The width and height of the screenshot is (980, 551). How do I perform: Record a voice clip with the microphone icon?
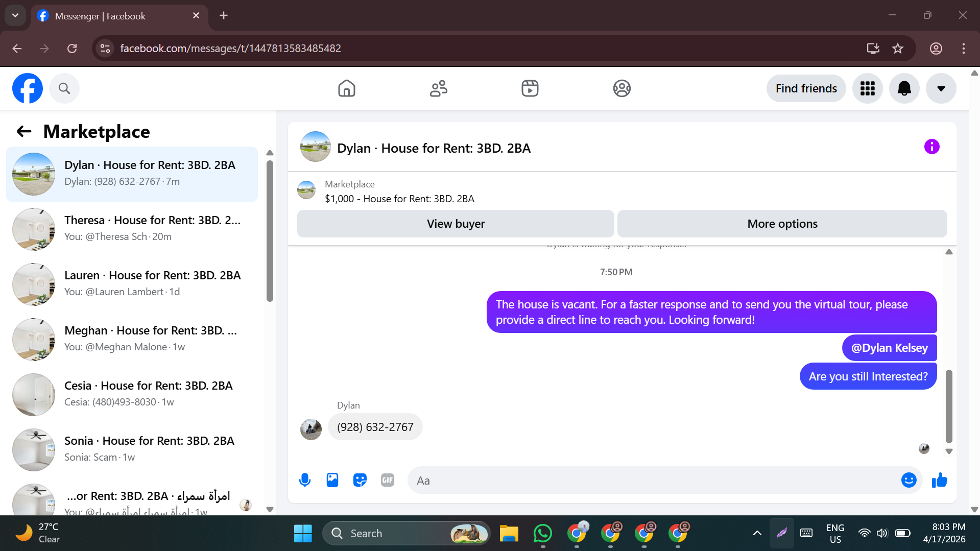[305, 480]
